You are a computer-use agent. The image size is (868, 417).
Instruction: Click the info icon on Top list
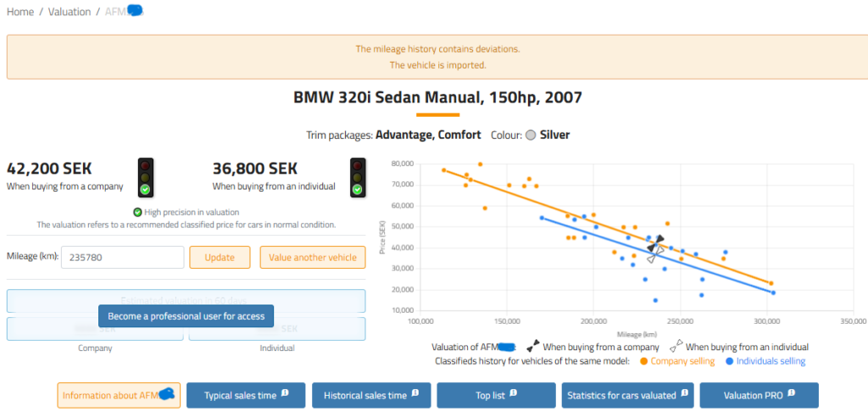point(515,392)
